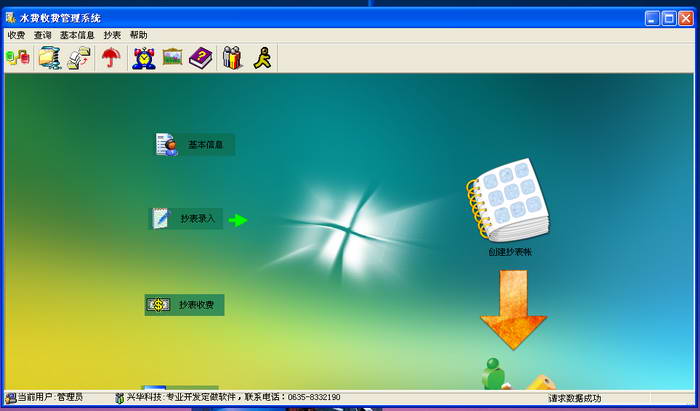Click the 当前用户:管理员 status text

pos(50,397)
